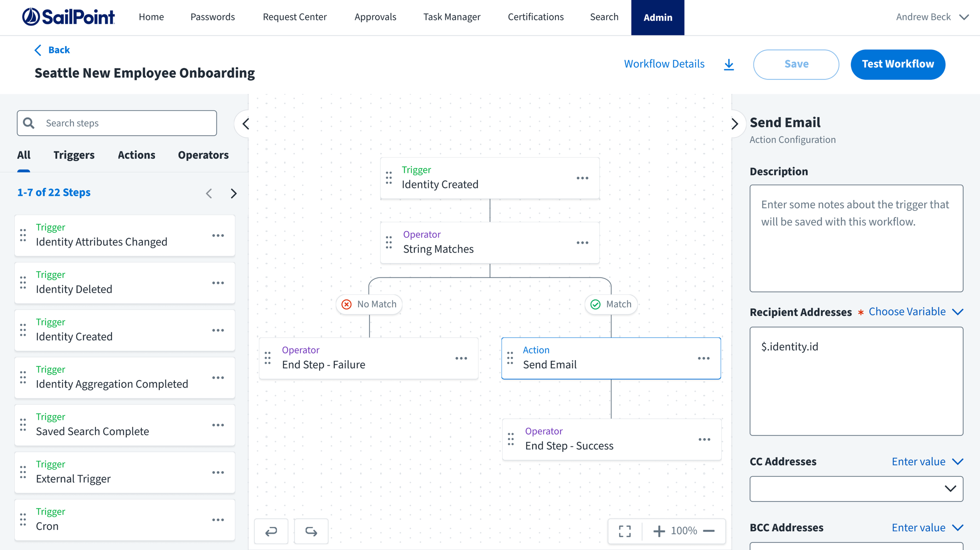Open the CC Addresses combo box
Screen dimensions: 980x550
[x=856, y=488]
